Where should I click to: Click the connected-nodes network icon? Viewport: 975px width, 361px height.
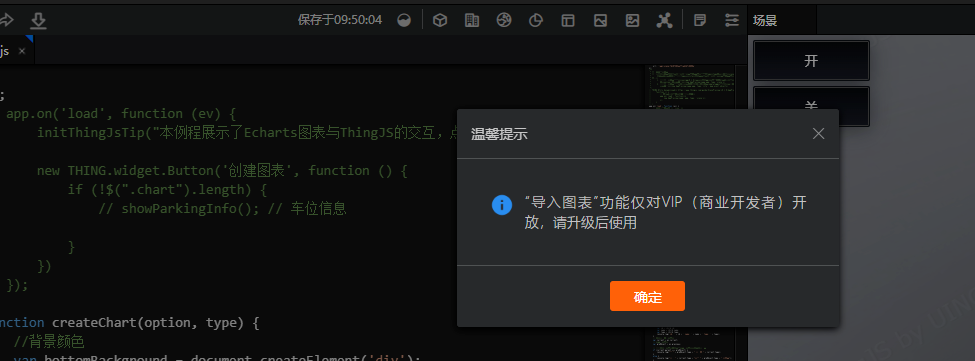click(665, 21)
